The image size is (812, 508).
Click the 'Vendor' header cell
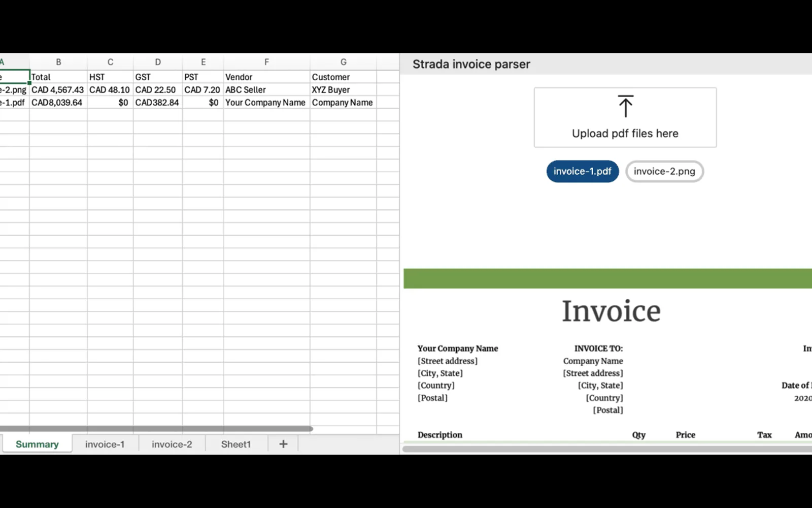[266, 77]
